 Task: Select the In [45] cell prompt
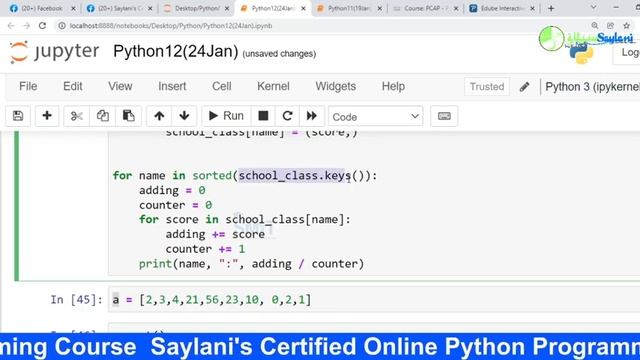(x=76, y=300)
